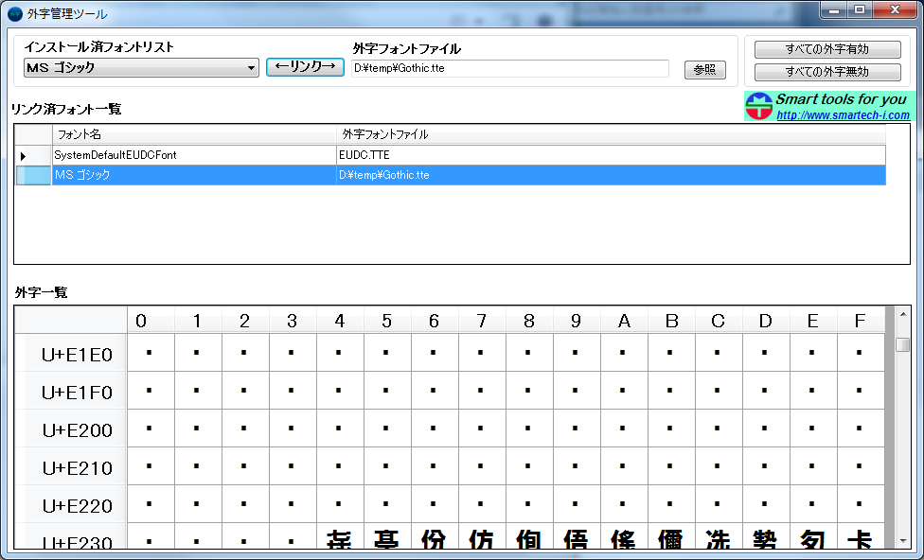Click the row selector arrow for SystemDefaultEUDCFont
The image size is (924, 560).
[x=24, y=155]
